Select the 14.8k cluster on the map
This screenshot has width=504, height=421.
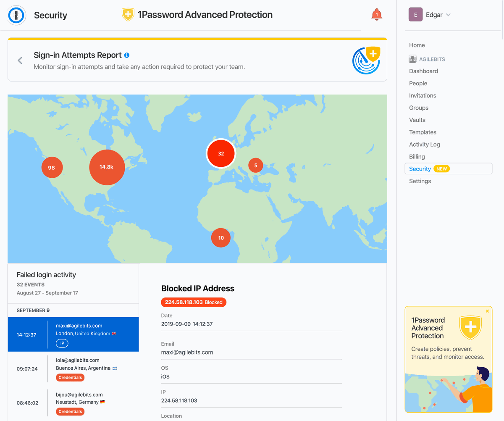(107, 167)
